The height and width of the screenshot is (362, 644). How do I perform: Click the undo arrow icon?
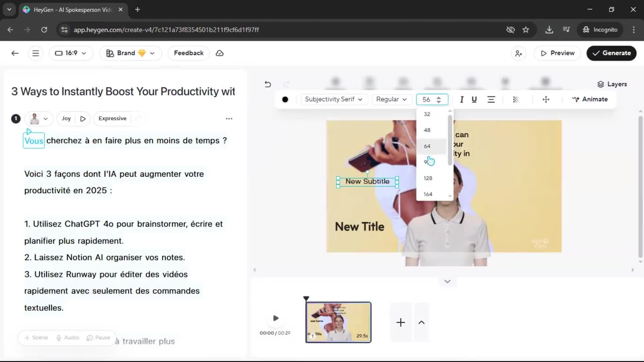click(268, 84)
